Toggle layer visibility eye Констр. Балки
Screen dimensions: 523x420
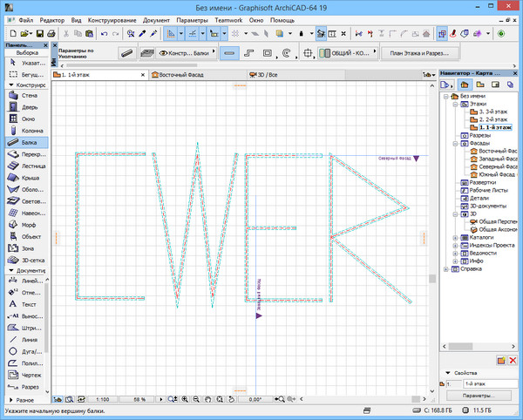[163, 53]
